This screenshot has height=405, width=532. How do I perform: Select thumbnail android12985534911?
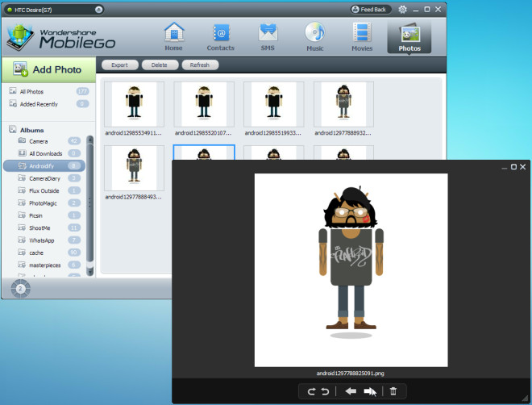coord(134,105)
